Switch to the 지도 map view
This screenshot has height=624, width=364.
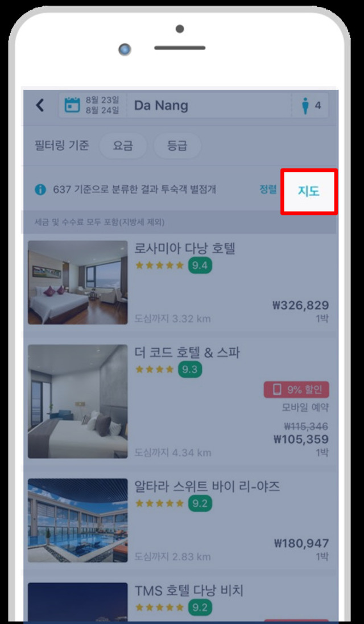309,191
